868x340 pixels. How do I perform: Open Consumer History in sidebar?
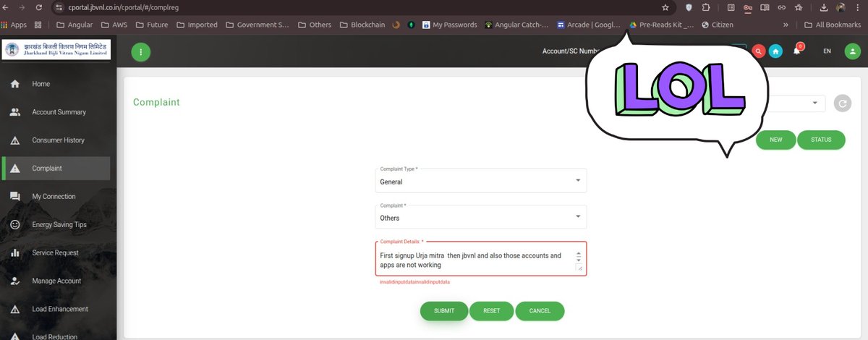coord(56,140)
